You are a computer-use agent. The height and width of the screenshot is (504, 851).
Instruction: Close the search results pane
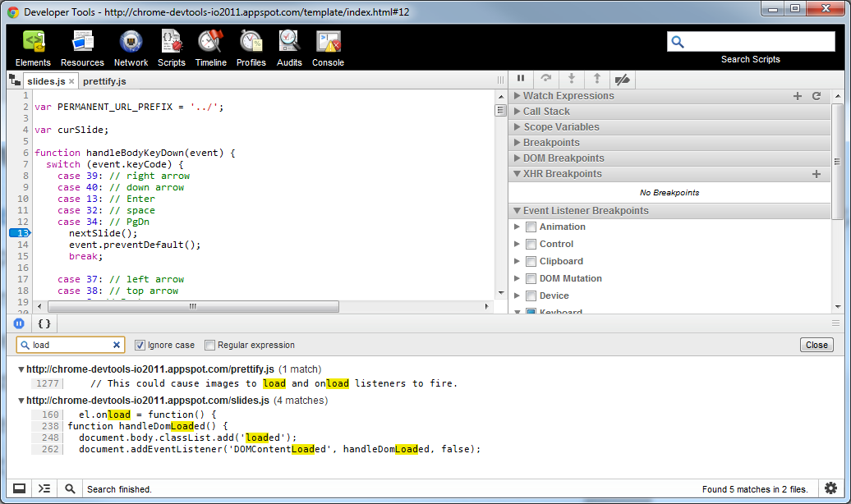pyautogui.click(x=816, y=345)
